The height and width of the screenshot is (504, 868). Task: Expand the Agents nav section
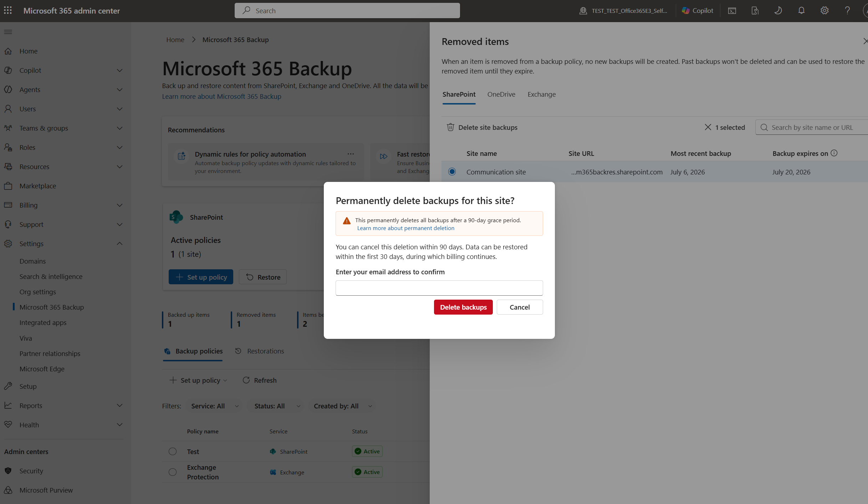point(120,90)
